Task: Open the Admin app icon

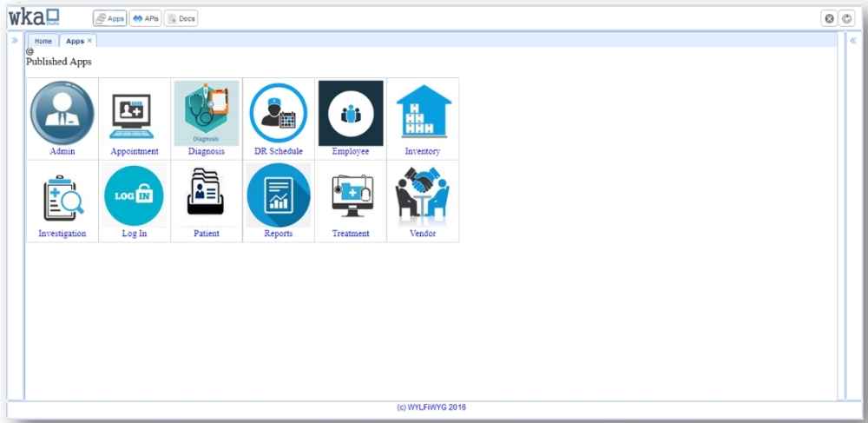Action: point(62,113)
